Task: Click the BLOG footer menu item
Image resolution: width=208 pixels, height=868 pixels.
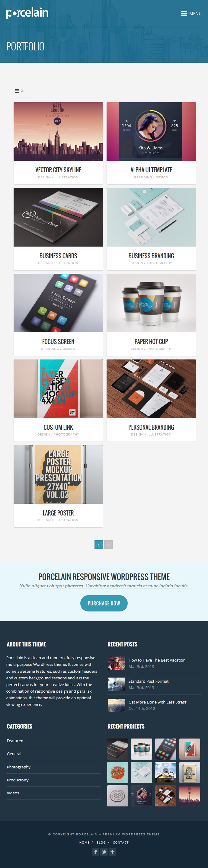Action: pyautogui.click(x=101, y=842)
